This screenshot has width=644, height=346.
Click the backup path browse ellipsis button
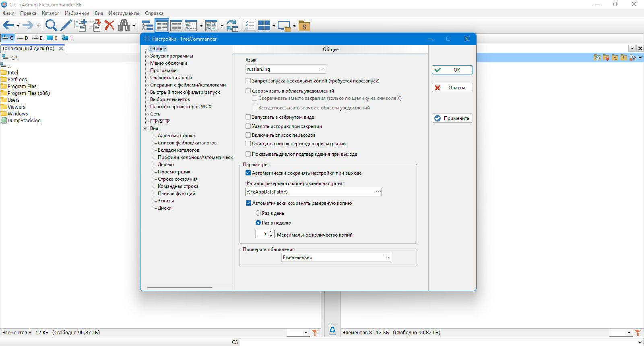(378, 192)
